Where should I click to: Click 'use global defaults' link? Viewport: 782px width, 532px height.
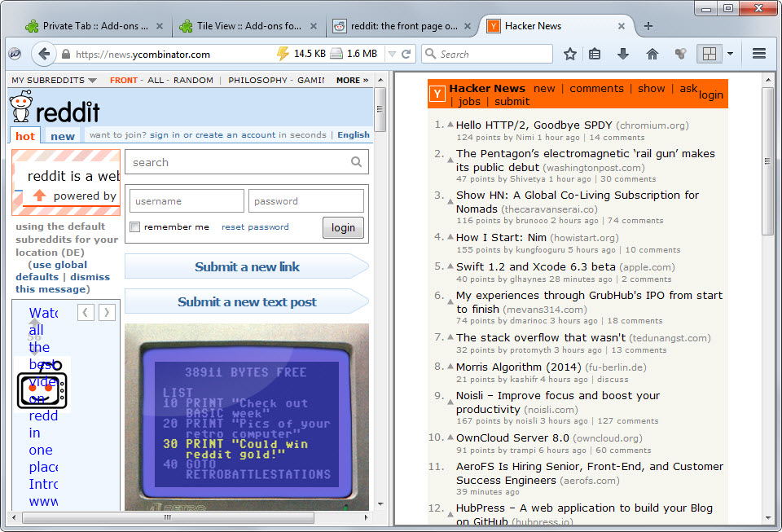click(x=51, y=270)
